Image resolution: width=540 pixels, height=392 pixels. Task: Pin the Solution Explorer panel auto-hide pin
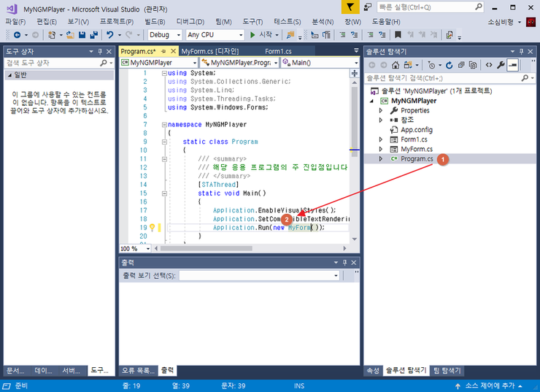[x=522, y=52]
